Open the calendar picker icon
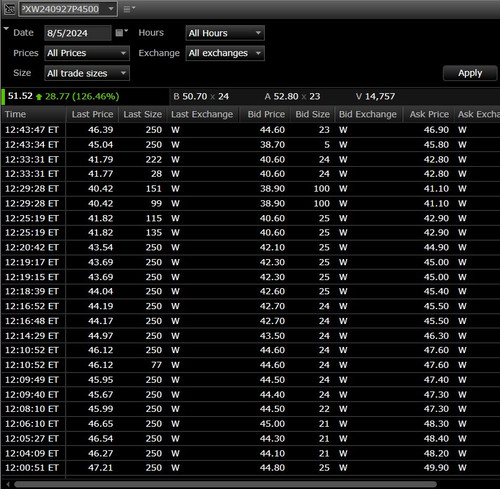Screen dimensions: 500x489 [x=121, y=32]
